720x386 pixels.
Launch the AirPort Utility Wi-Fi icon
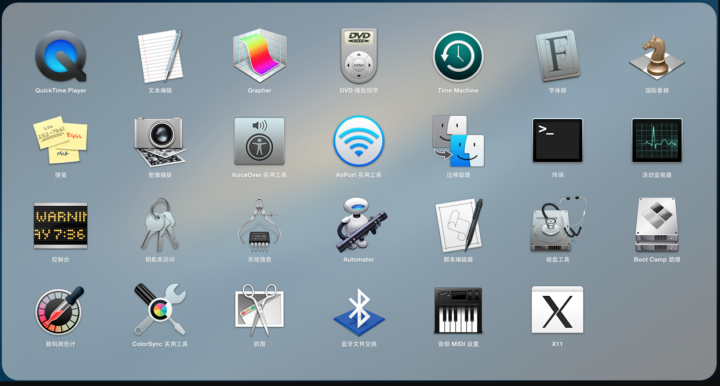point(359,141)
